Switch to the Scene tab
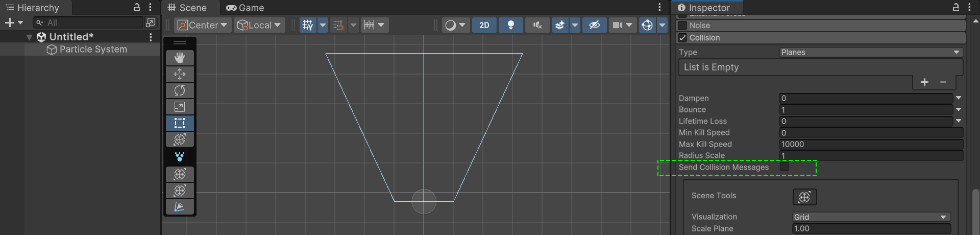The height and width of the screenshot is (235, 980). pyautogui.click(x=187, y=8)
